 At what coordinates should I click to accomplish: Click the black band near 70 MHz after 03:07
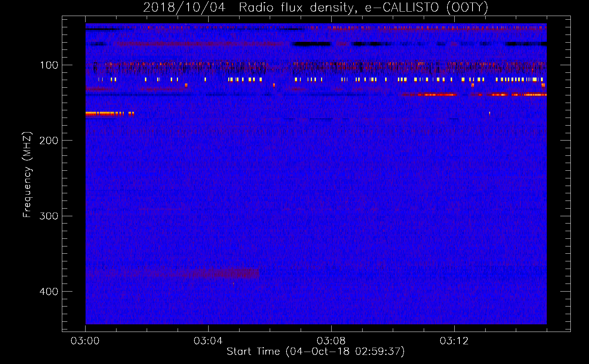312,44
